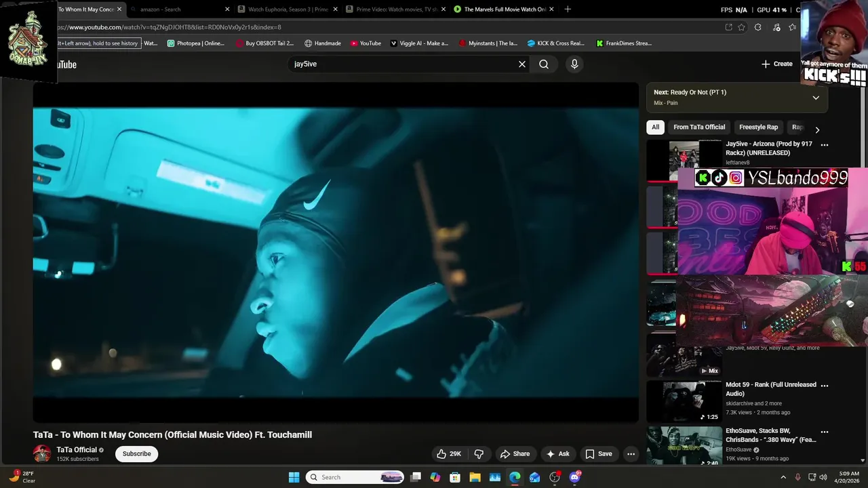The width and height of the screenshot is (868, 488).
Task: Filter by Freestyle Rap chip
Action: point(758,127)
